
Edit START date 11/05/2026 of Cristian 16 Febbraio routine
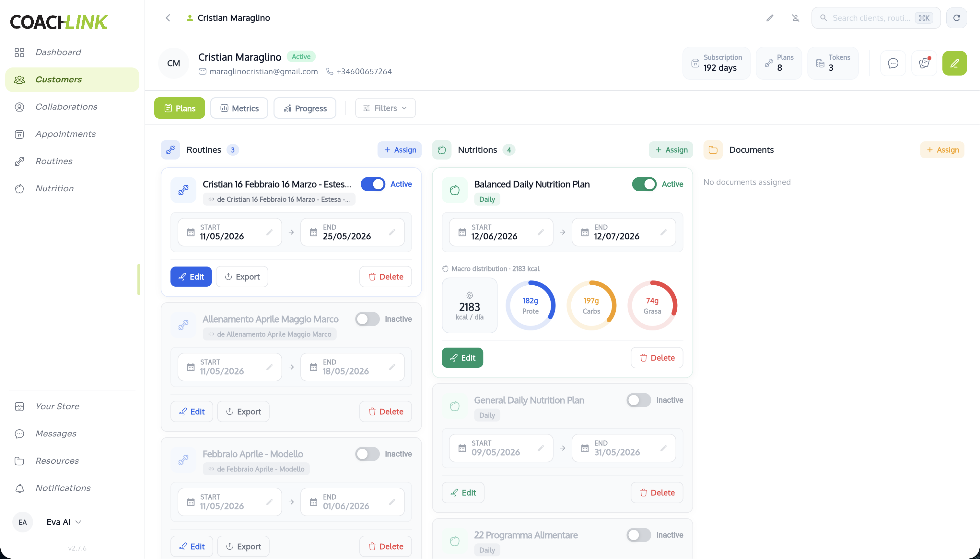pos(269,232)
